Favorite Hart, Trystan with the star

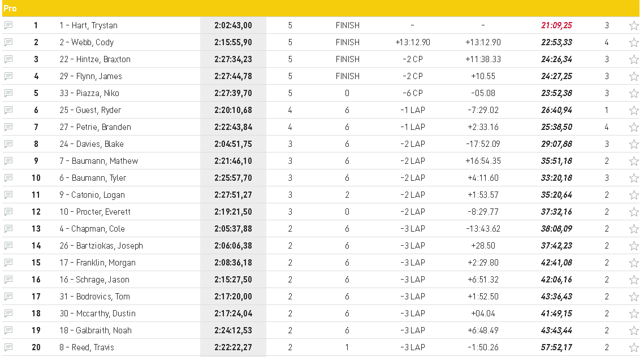[634, 25]
